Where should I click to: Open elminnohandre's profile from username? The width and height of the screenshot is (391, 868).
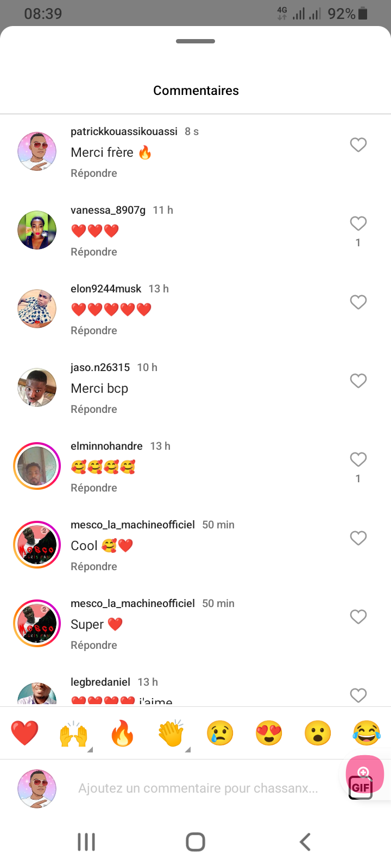pos(106,446)
